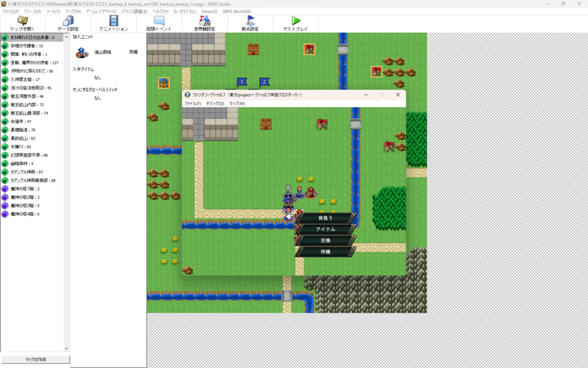Choose the 待機 command in the game
Viewport: 588px width, 368px height.
[325, 251]
